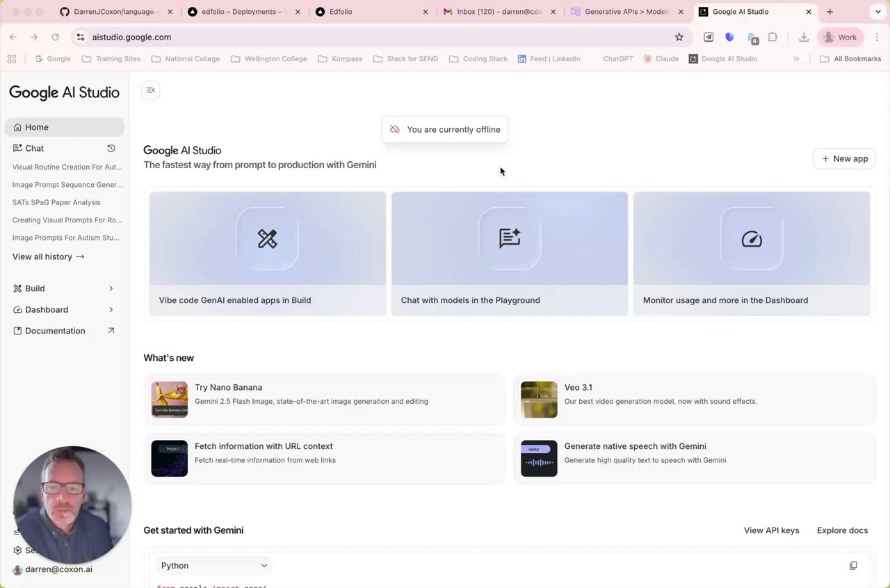Open Image Prompt Sequence chat history item
The height and width of the screenshot is (588, 890).
click(67, 185)
